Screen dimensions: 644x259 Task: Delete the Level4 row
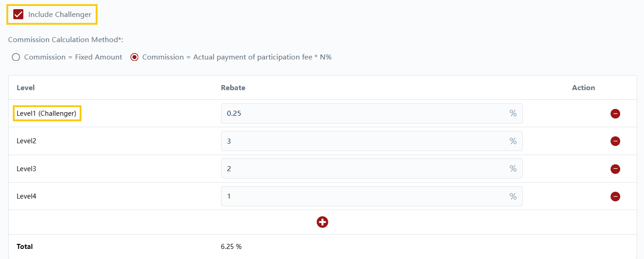point(615,196)
